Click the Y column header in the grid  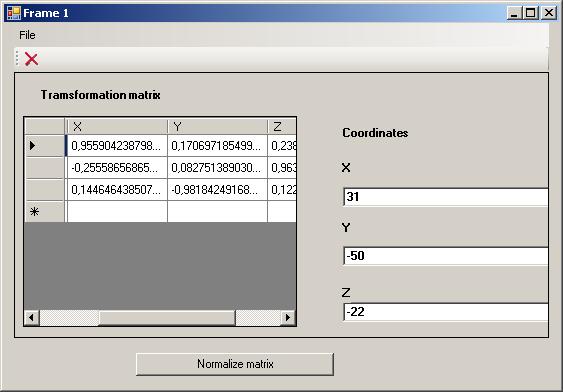217,126
